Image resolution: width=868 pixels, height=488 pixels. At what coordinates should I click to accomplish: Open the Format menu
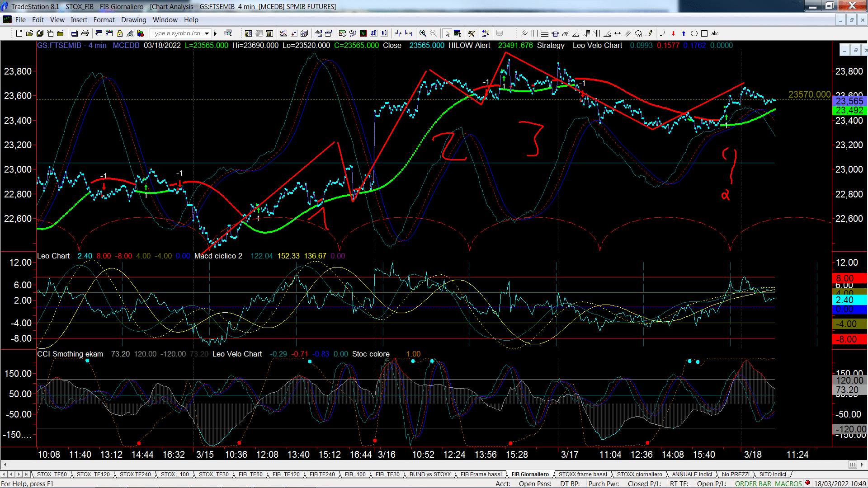(x=104, y=20)
